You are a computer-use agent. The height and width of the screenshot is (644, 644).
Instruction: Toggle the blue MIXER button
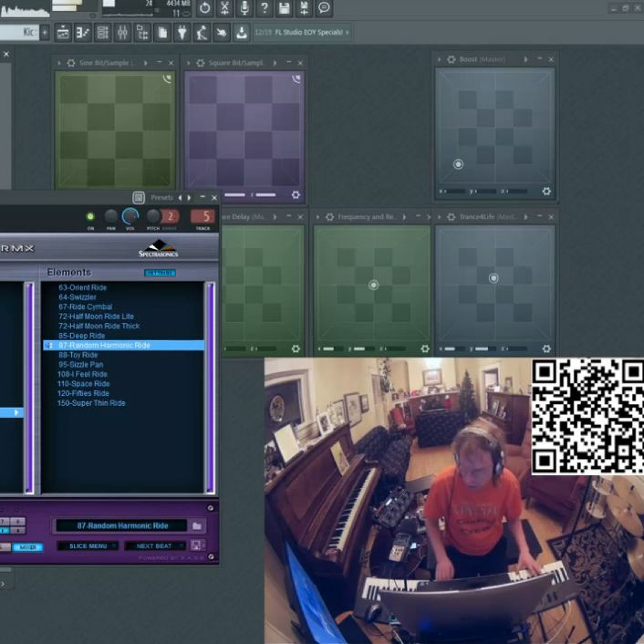28,547
